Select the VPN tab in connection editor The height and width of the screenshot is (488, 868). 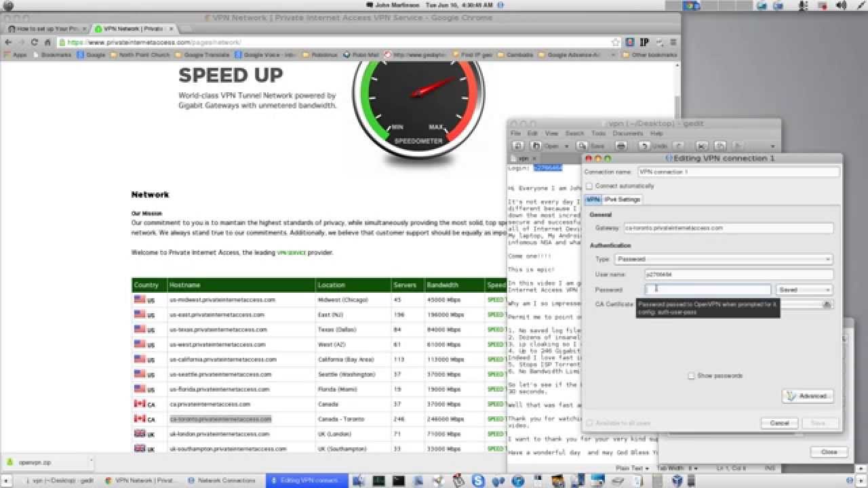593,200
